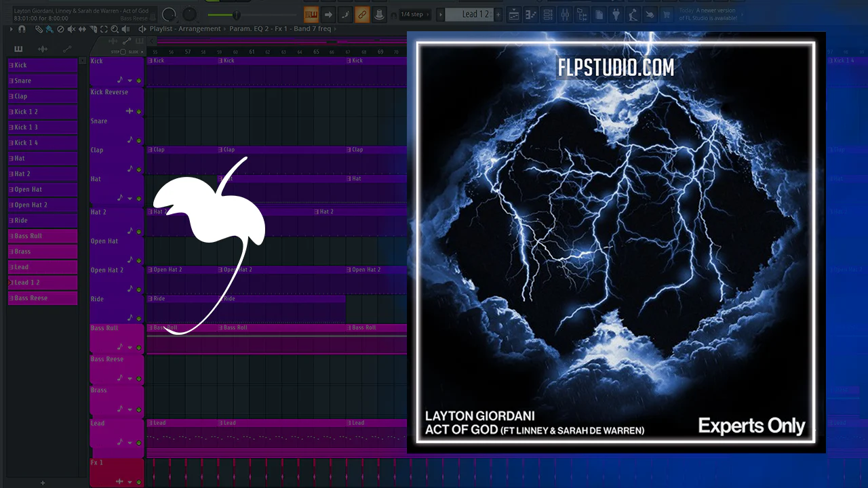This screenshot has height=488, width=868.
Task: Select the paint brush tool
Action: (50, 29)
